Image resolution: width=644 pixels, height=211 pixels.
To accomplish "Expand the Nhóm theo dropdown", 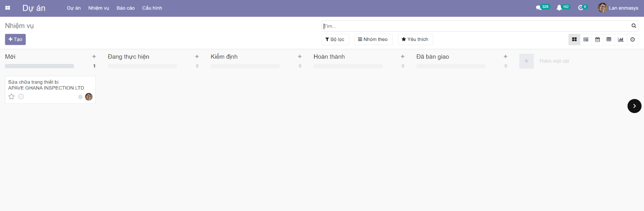I will 373,39.
